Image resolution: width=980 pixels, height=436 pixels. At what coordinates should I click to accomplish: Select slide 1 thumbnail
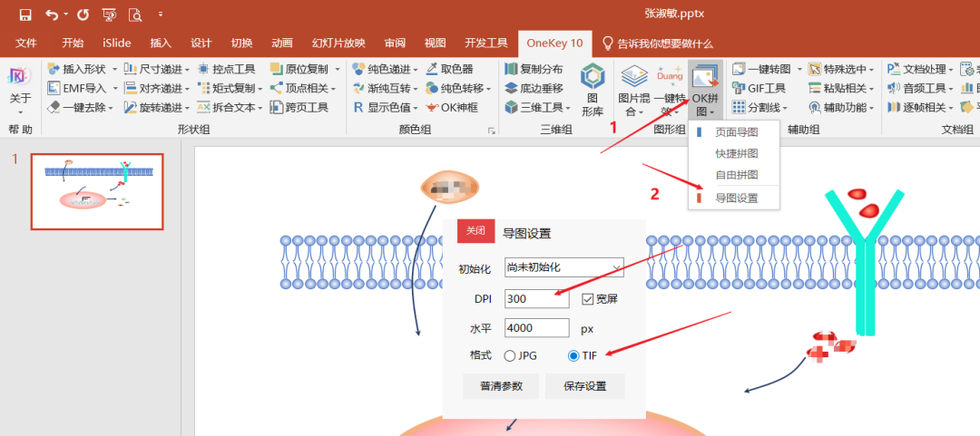click(97, 191)
